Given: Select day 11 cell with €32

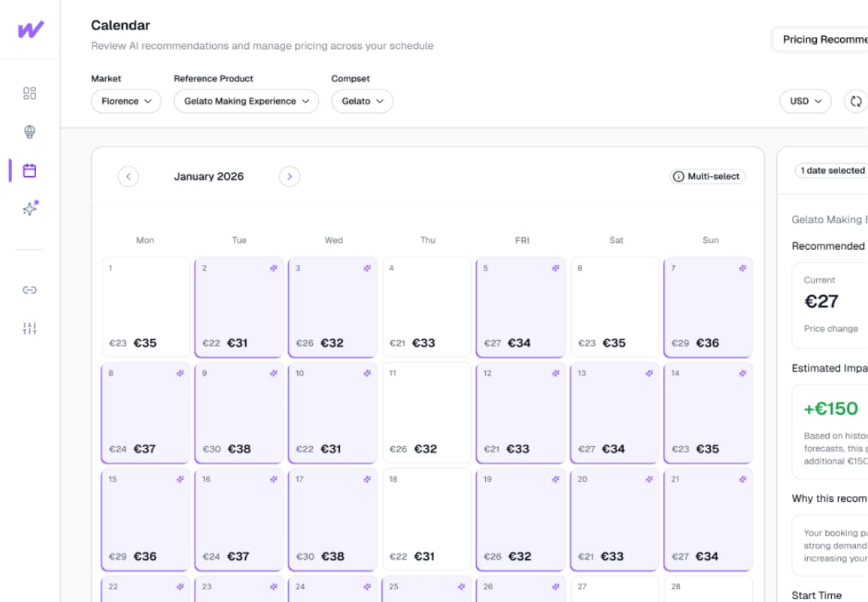Looking at the screenshot, I should point(426,412).
